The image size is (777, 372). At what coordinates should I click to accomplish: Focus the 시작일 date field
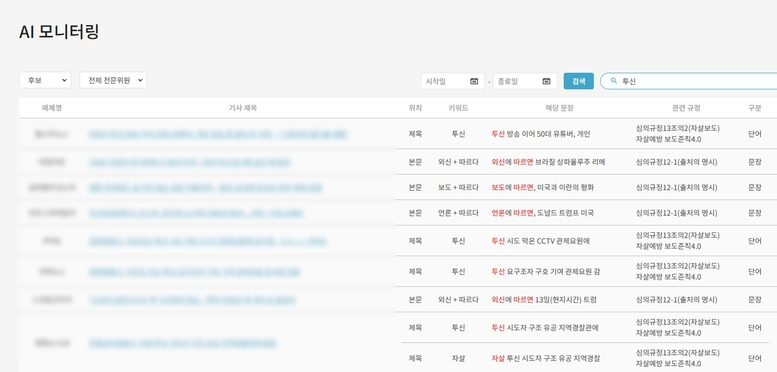coord(452,81)
